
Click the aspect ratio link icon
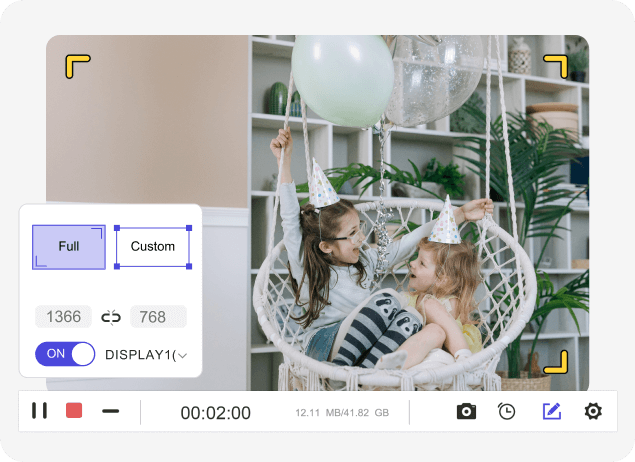pyautogui.click(x=111, y=317)
